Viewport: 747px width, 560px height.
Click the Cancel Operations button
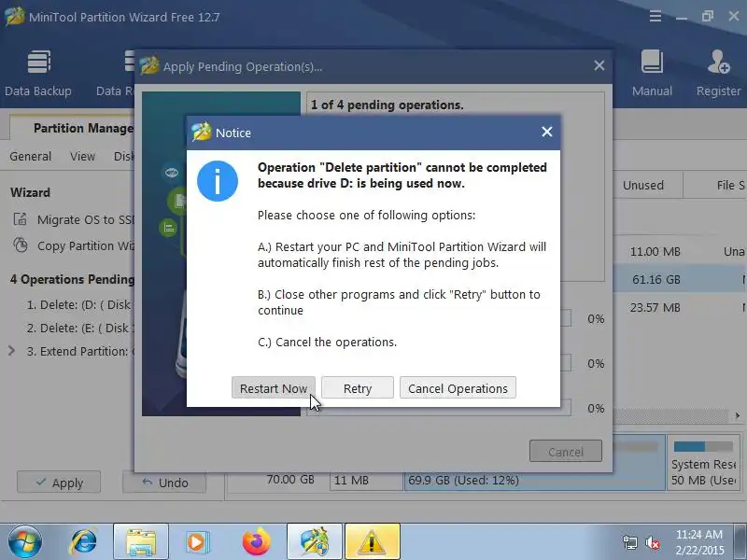[x=458, y=388]
